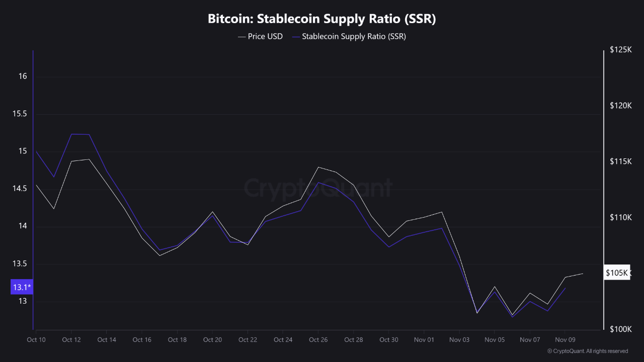Image resolution: width=644 pixels, height=362 pixels.
Task: Click the Oct 26 date label
Action: pyautogui.click(x=318, y=340)
